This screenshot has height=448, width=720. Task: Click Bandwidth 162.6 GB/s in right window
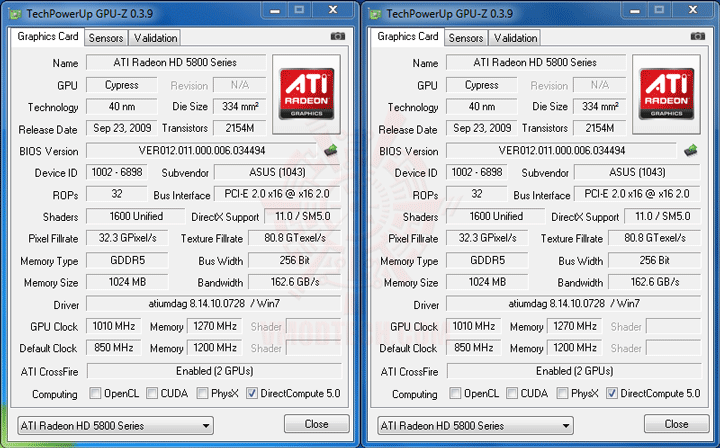click(655, 282)
